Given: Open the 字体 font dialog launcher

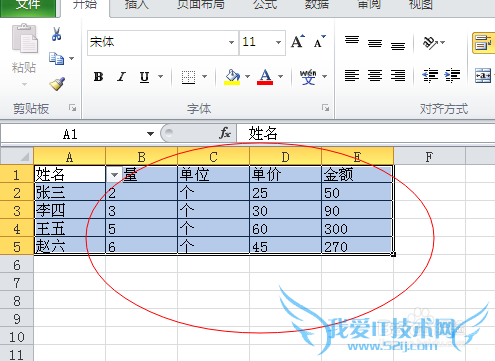Looking at the screenshot, I should pos(325,108).
